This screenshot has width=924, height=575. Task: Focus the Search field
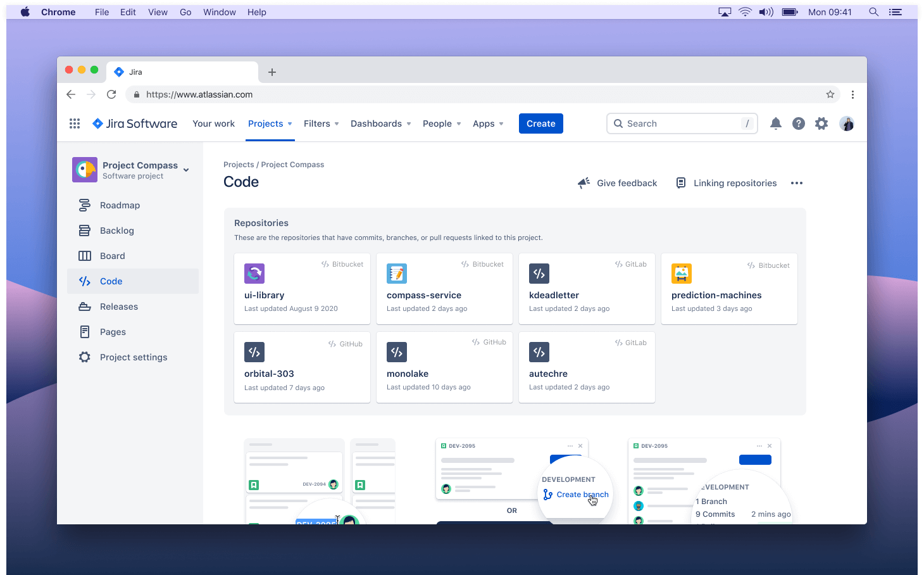point(681,123)
